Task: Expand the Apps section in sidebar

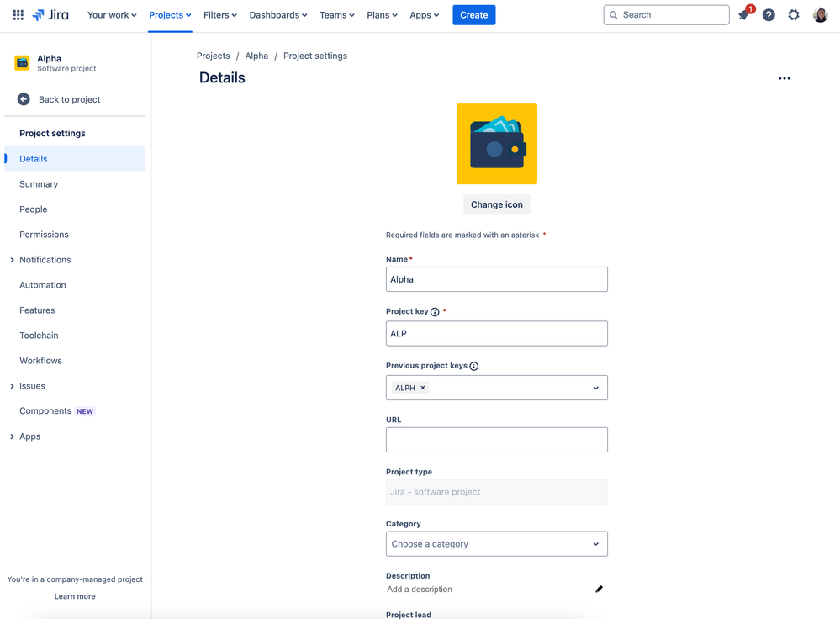Action: pos(13,436)
